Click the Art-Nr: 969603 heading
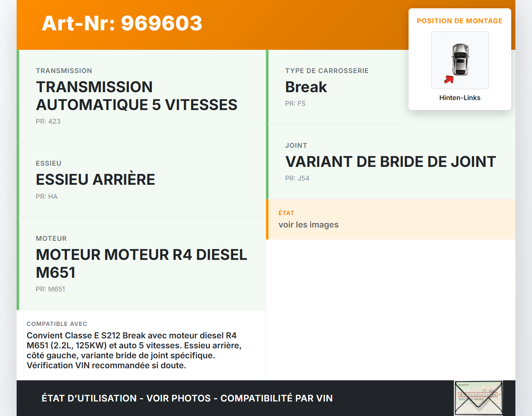Viewport: 532px width, 416px height. [x=122, y=24]
